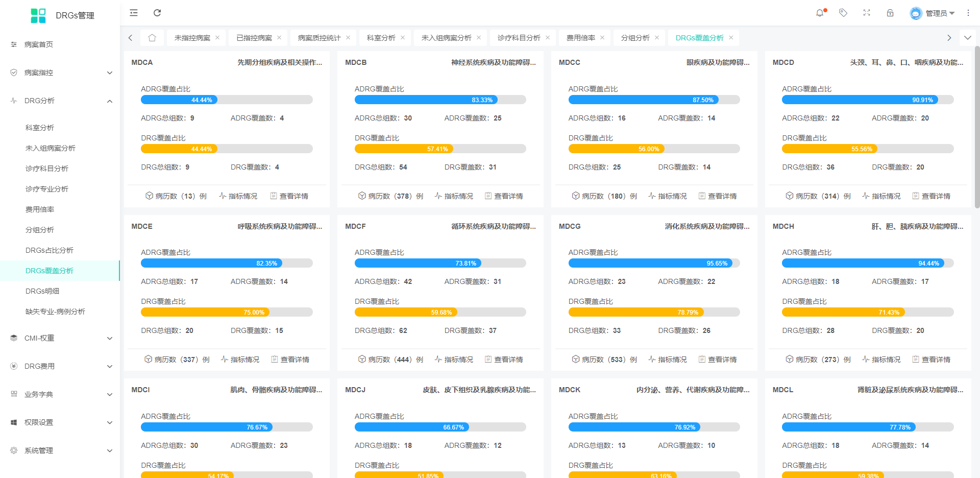
Task: Click 病历数（337）例 in MDCE card
Action: pos(177,360)
